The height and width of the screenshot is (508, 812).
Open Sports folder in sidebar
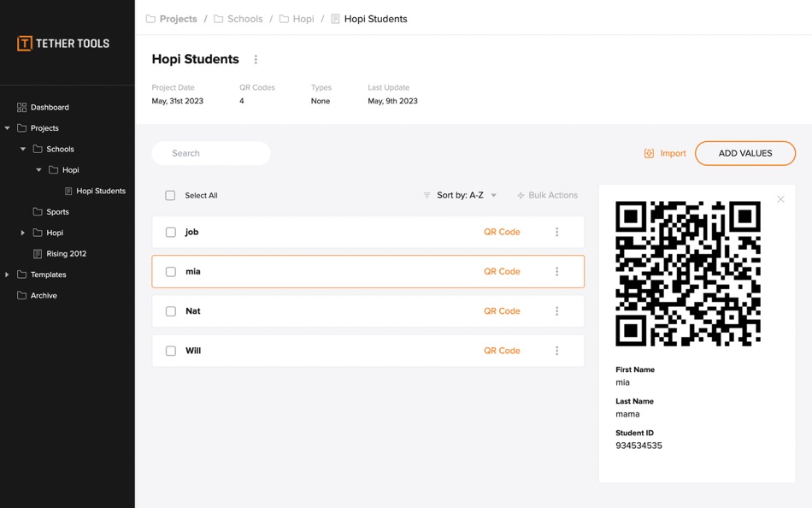pos(57,211)
